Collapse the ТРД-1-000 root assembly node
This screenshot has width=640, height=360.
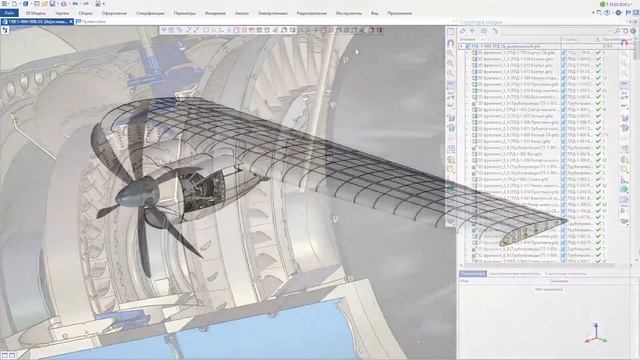[x=462, y=47]
